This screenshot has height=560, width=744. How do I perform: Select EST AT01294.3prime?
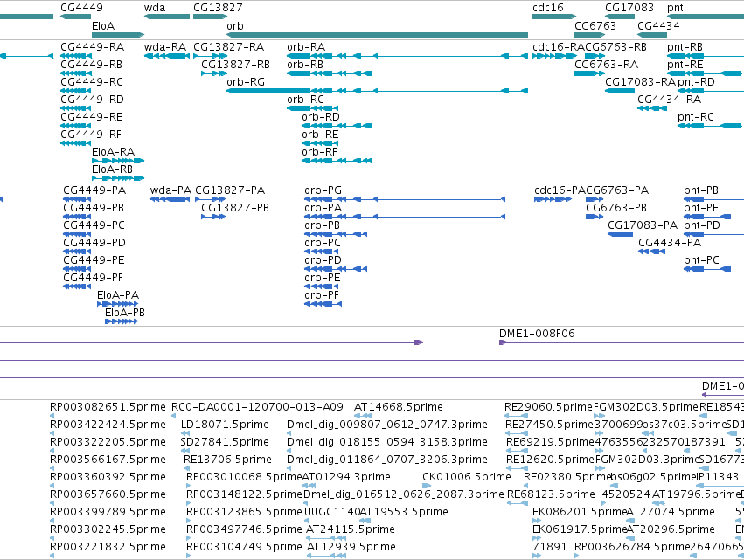(x=346, y=477)
